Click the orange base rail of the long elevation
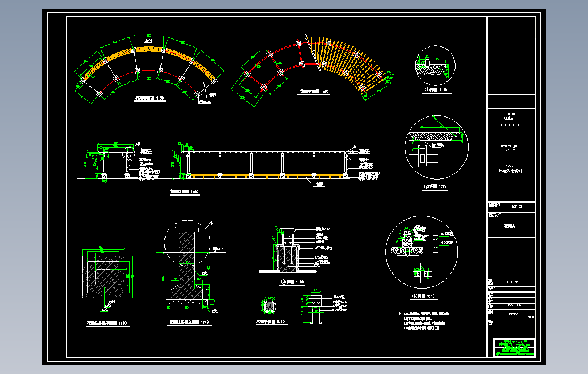 [x=266, y=176]
